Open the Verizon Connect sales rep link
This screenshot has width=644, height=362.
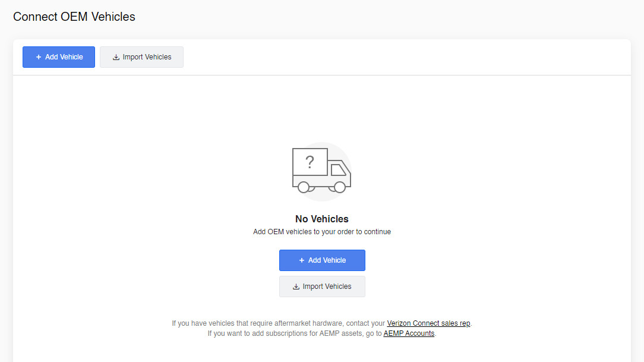[428, 323]
